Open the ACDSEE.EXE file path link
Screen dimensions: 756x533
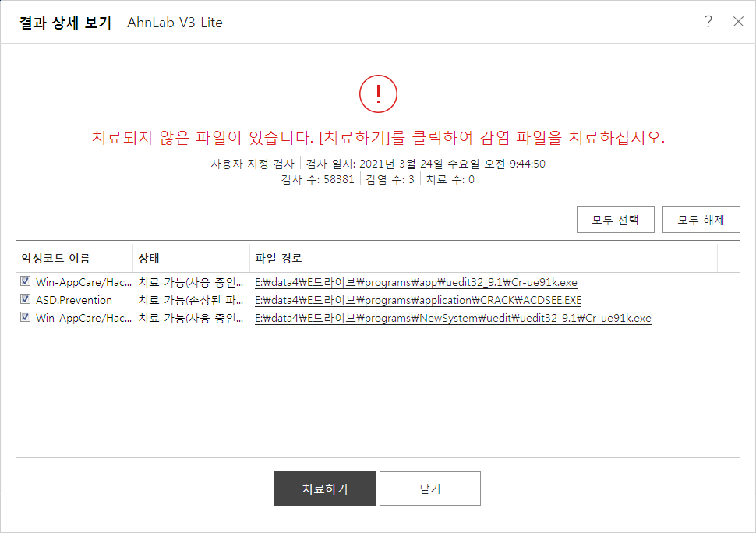tap(418, 300)
